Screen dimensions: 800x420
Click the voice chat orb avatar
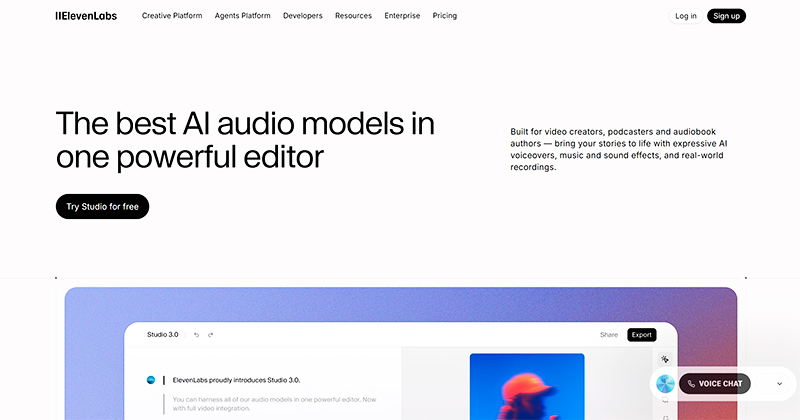(666, 384)
